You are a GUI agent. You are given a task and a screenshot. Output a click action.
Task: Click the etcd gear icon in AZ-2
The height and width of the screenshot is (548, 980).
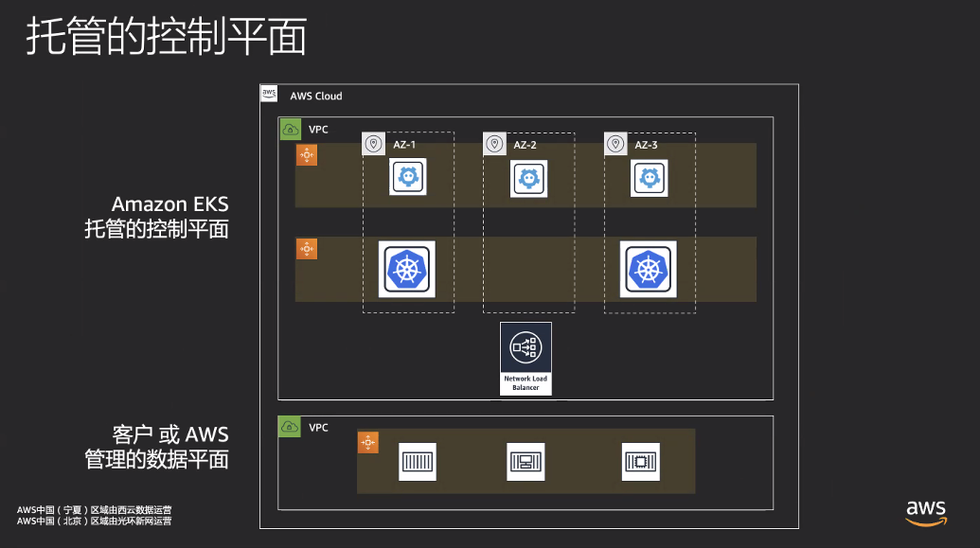[528, 179]
